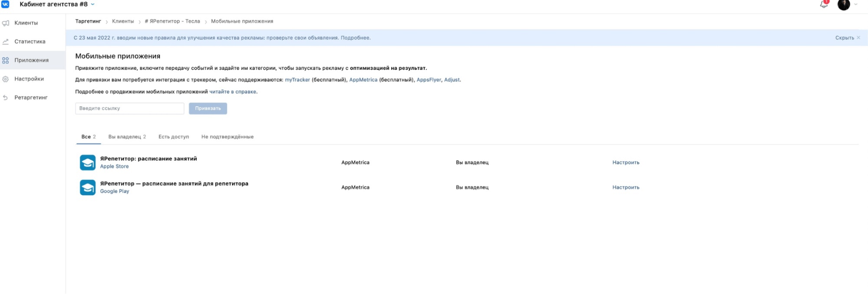Click the Клиенты megaphone icon in sidebar
Viewport: 868px width, 294px height.
pyautogui.click(x=6, y=23)
